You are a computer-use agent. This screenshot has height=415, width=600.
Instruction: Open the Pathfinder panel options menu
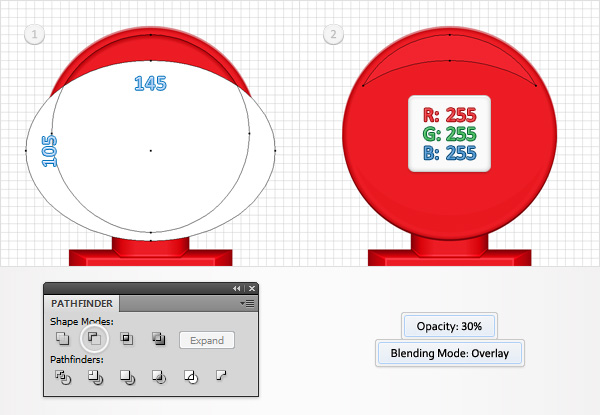pyautogui.click(x=247, y=304)
